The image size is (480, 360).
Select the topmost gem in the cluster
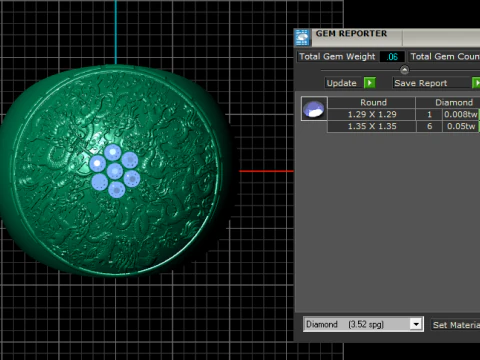click(x=113, y=153)
